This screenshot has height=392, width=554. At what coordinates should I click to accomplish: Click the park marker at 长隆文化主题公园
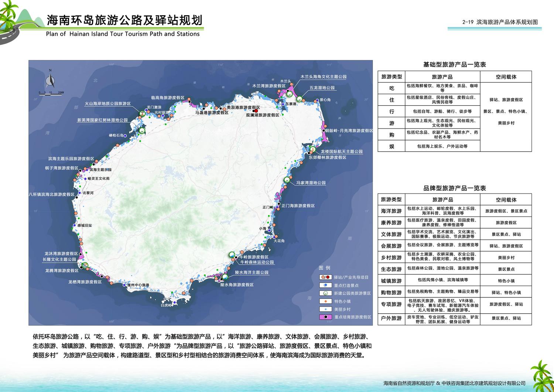(85, 265)
